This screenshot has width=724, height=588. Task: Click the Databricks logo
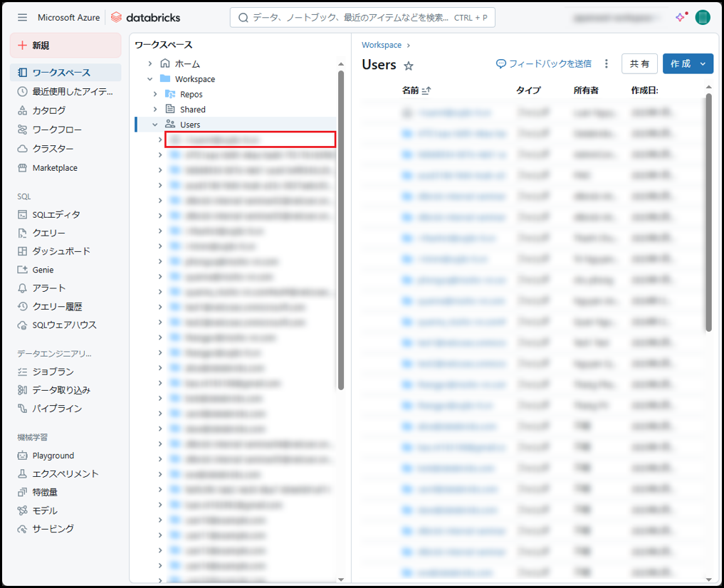click(x=146, y=18)
